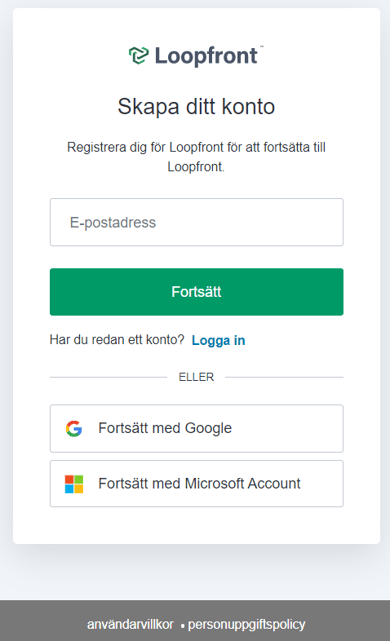
Task: Click the Microsoft four-square logo icon
Action: pos(74,484)
